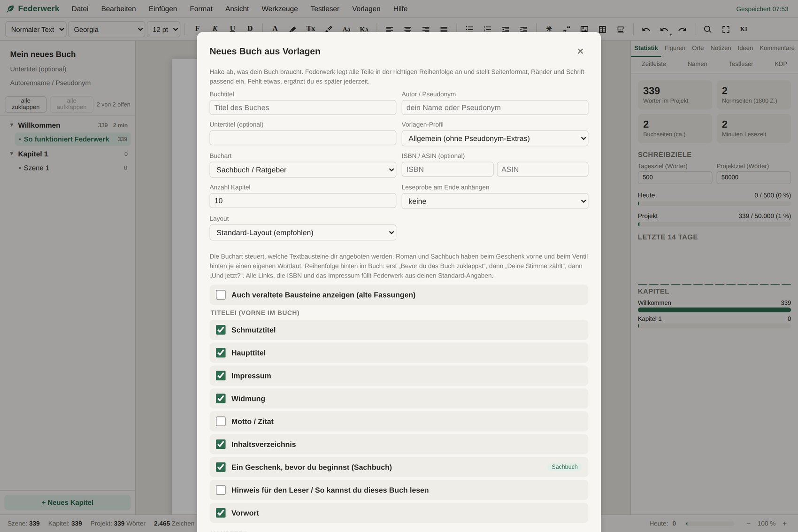Close the Neues Buch aus Vorlagen dialog

[x=580, y=51]
